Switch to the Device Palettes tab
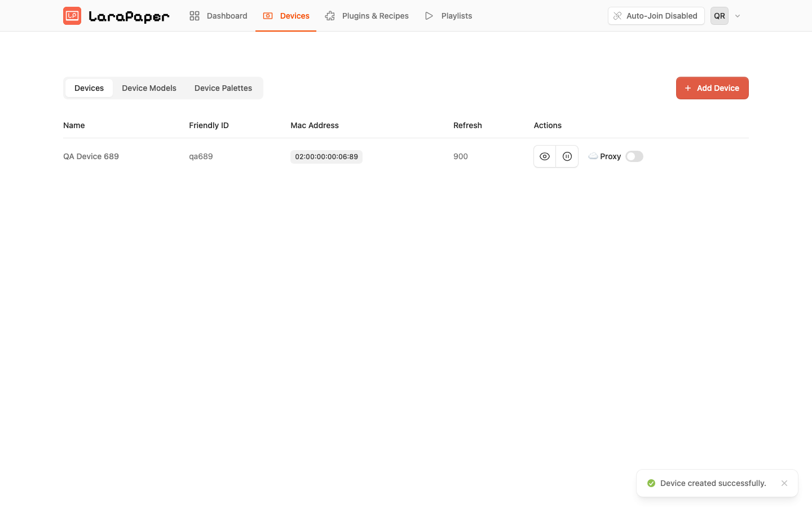Viewport: 812px width, 508px height. pos(223,88)
